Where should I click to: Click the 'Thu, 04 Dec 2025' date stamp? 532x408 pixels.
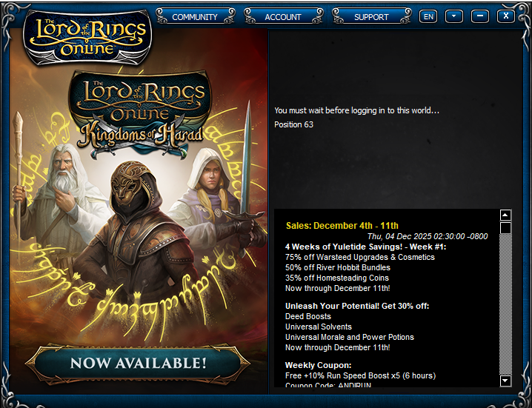(x=428, y=236)
